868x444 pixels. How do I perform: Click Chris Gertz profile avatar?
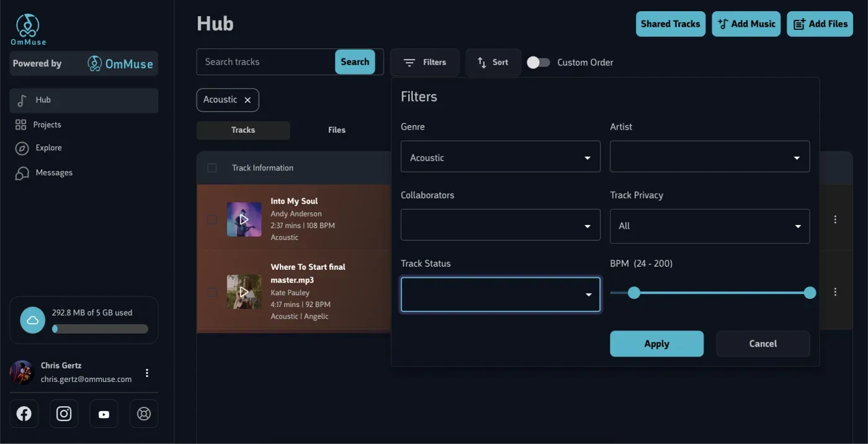pyautogui.click(x=22, y=373)
